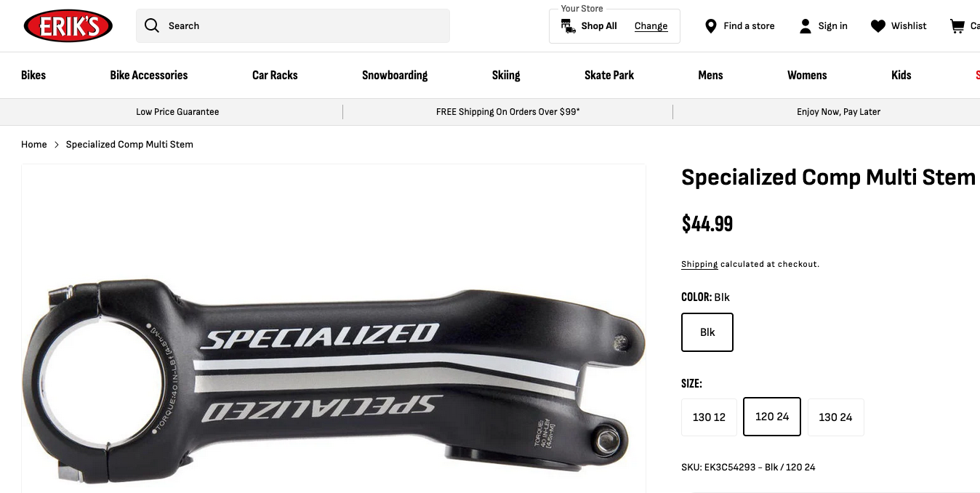Expand the Snowboarding menu
Screen dimensions: 980x493
(395, 75)
